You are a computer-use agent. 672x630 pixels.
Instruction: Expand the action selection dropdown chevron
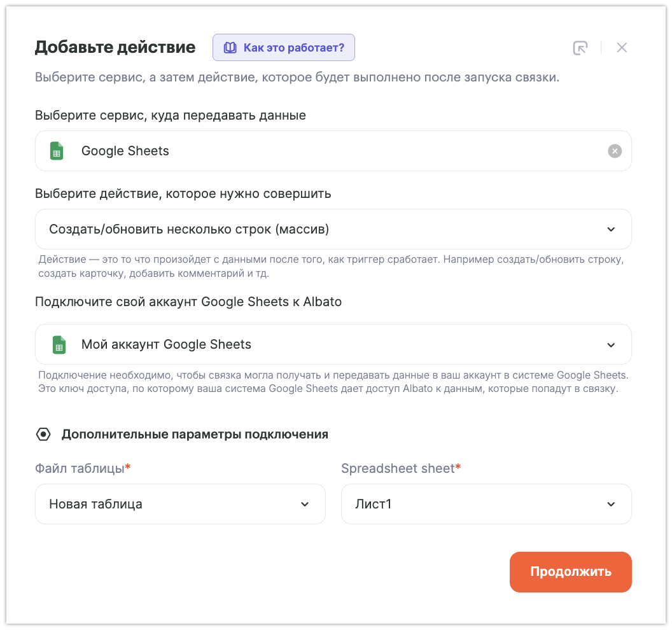coord(611,229)
